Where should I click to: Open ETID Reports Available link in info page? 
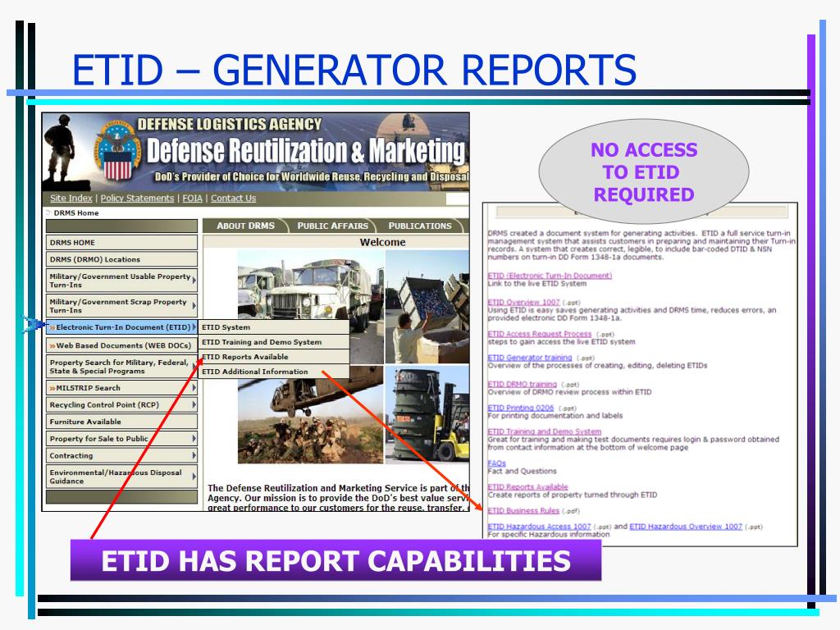tap(527, 487)
